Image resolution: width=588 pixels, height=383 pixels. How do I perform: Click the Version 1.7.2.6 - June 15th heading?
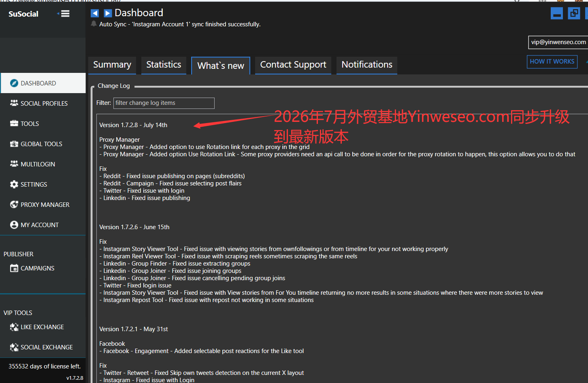point(134,227)
